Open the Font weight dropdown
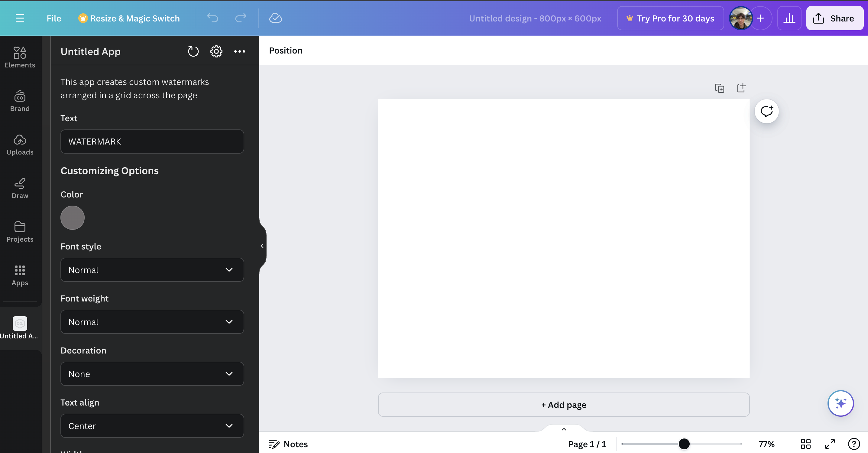Screen dimensions: 868x453 tap(152, 321)
